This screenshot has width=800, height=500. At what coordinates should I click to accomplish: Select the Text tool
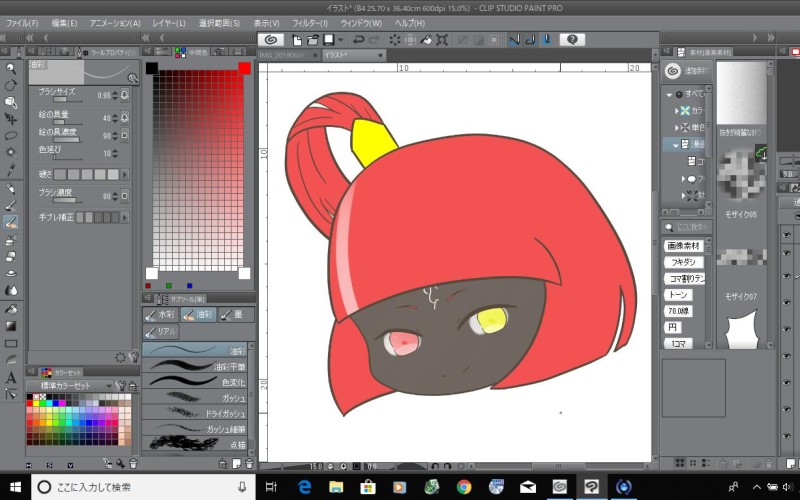[x=11, y=378]
